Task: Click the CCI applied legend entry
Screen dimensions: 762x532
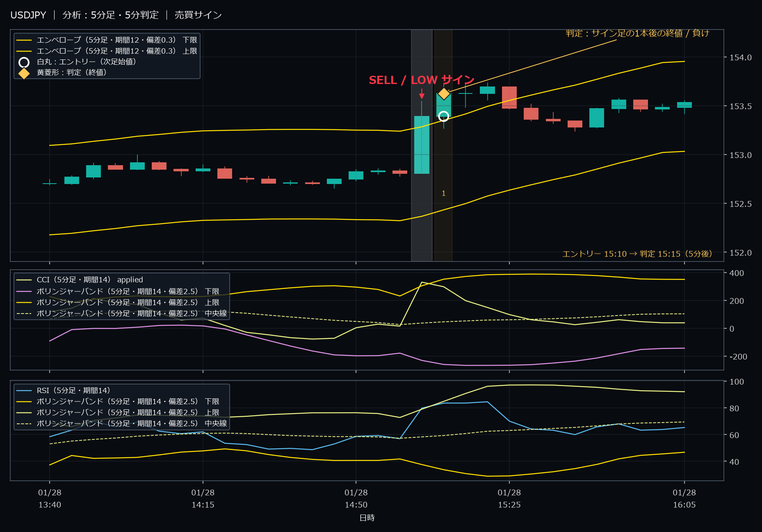Action: (x=80, y=280)
